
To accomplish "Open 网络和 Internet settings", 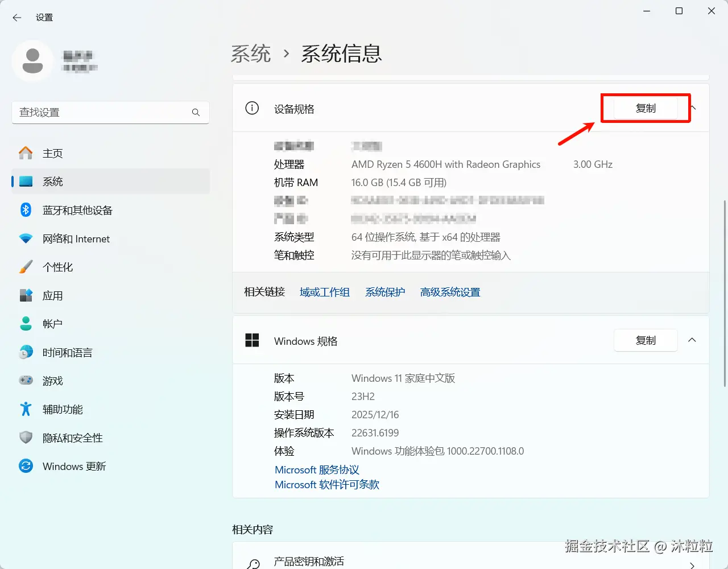I will click(x=110, y=238).
